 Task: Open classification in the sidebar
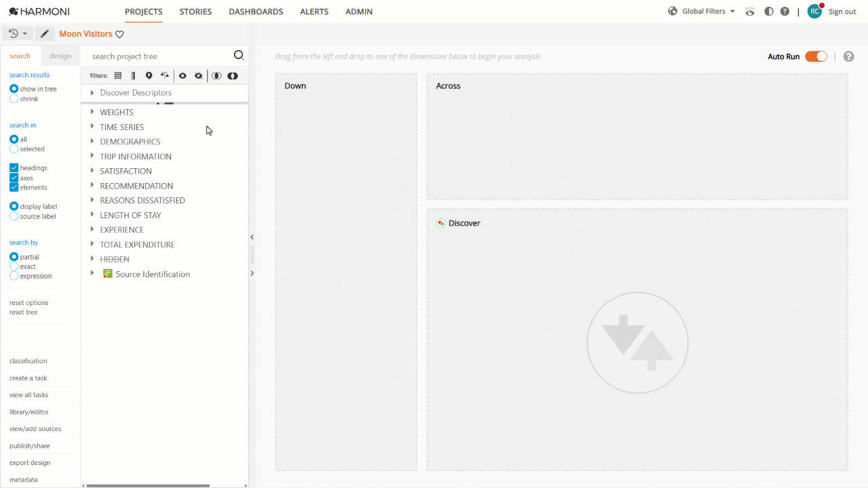[x=28, y=361]
